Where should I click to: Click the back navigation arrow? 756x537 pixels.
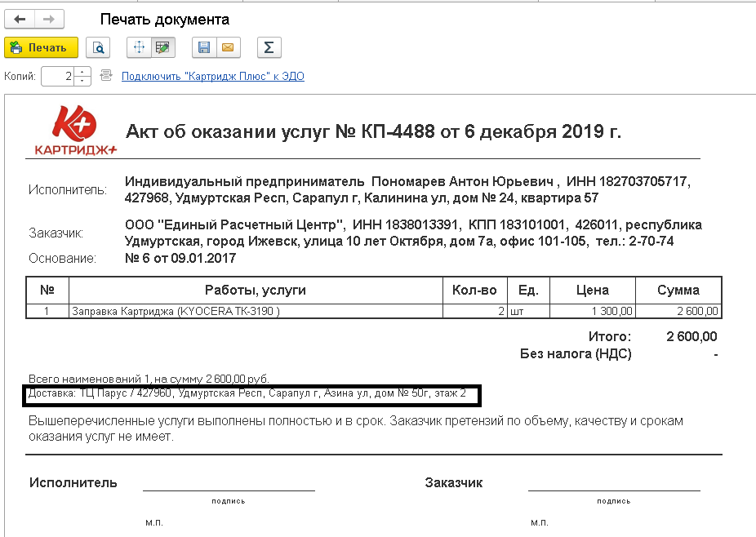coord(20,20)
